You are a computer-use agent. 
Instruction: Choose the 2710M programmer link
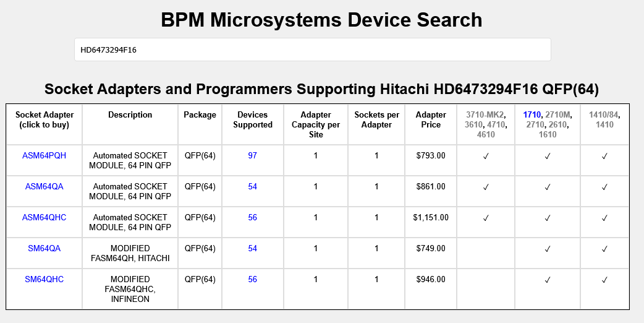[558, 114]
